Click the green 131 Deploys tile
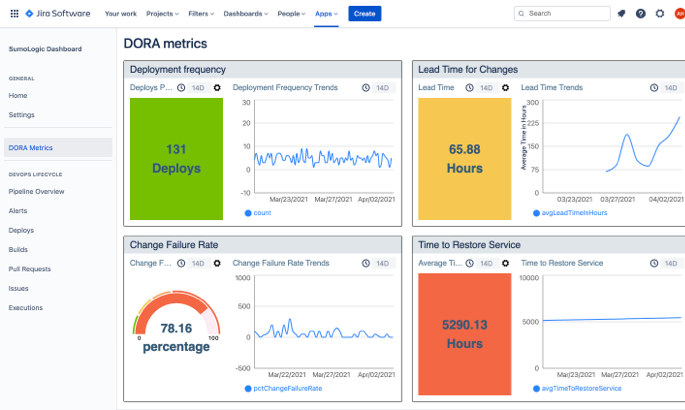This screenshot has height=410, width=685. 176,159
